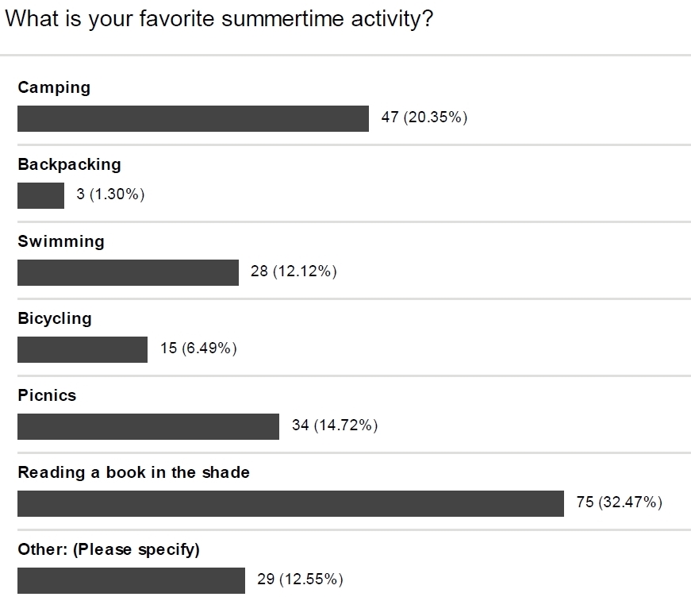
Task: Select the Bicycling label
Action: [x=55, y=319]
